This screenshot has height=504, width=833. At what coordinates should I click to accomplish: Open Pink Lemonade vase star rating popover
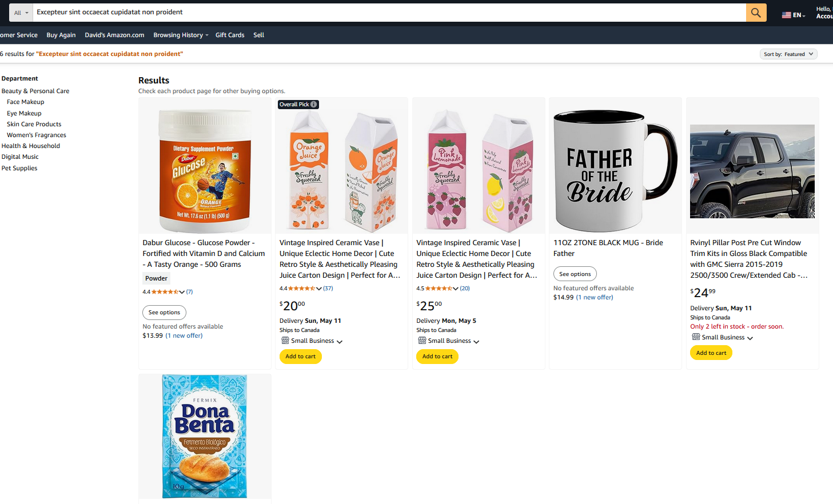click(x=456, y=289)
